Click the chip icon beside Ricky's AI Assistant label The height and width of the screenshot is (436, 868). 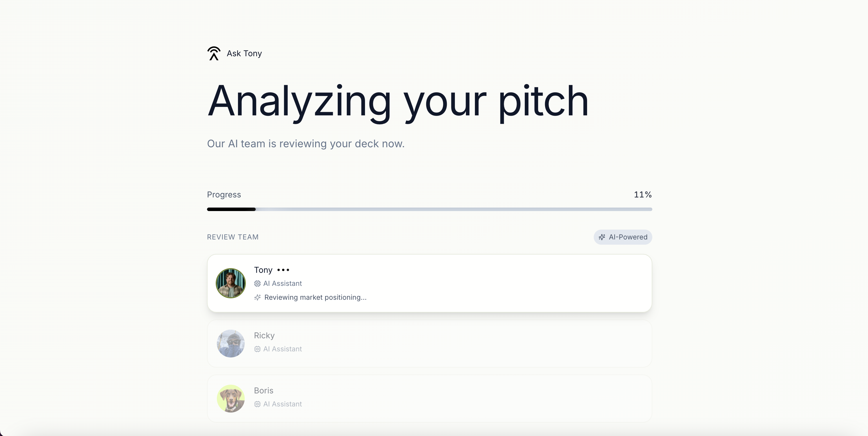click(x=257, y=349)
